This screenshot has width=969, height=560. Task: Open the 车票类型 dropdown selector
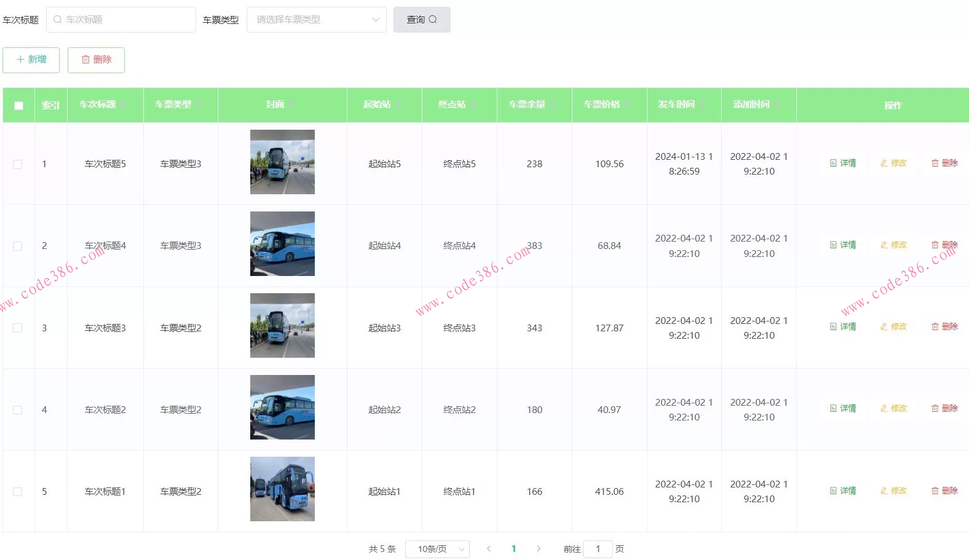pos(316,20)
